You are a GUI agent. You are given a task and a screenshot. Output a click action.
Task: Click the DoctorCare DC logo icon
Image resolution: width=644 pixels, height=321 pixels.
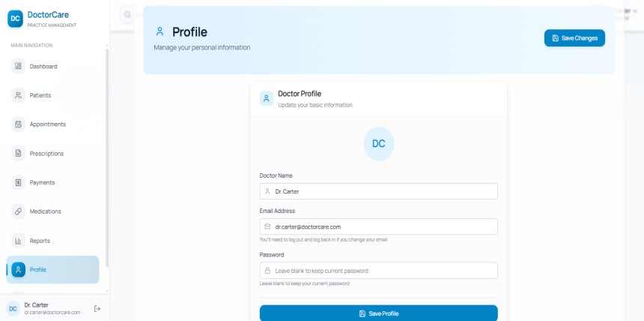(x=16, y=18)
